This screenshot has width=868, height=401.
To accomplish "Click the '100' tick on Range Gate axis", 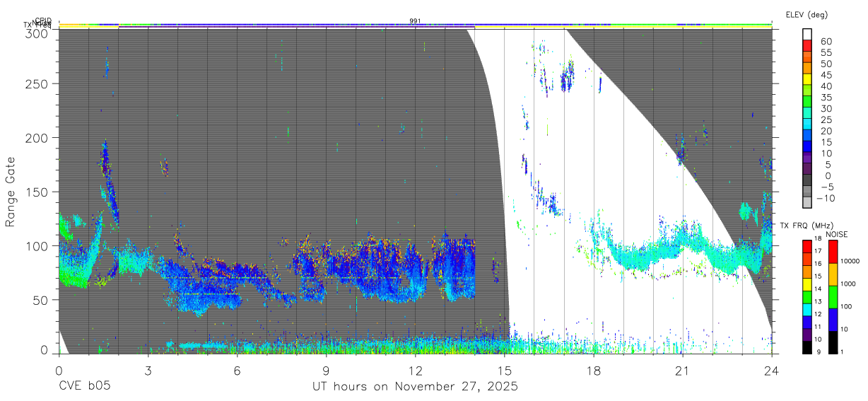I will [x=37, y=245].
